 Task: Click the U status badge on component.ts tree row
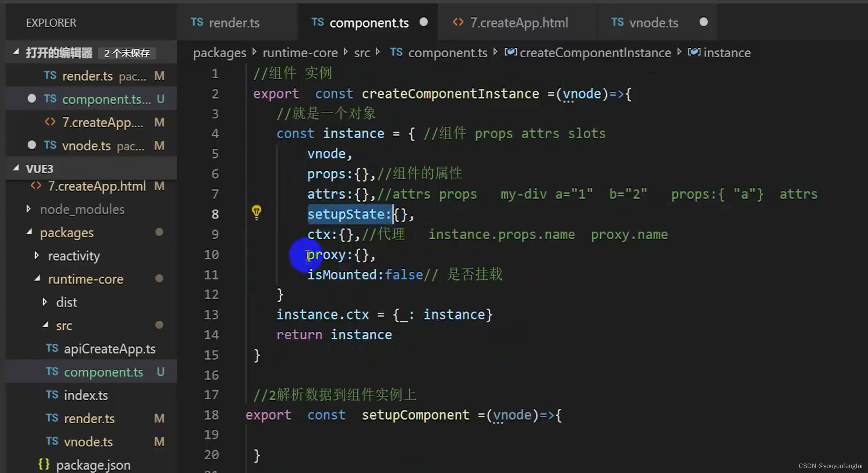pyautogui.click(x=160, y=372)
